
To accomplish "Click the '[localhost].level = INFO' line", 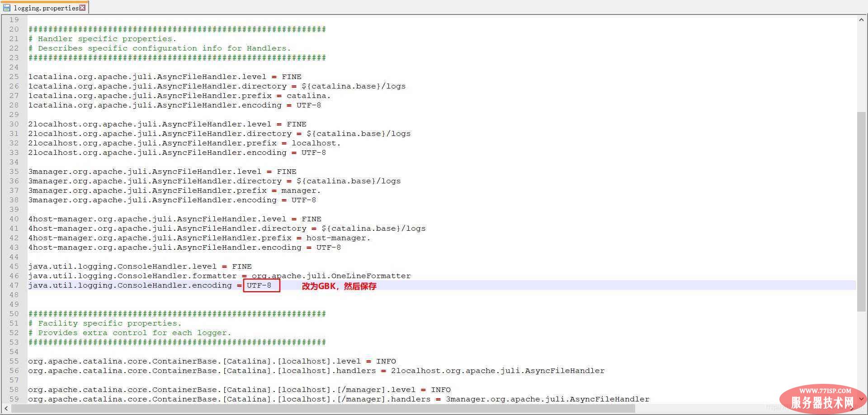I will 212,361.
